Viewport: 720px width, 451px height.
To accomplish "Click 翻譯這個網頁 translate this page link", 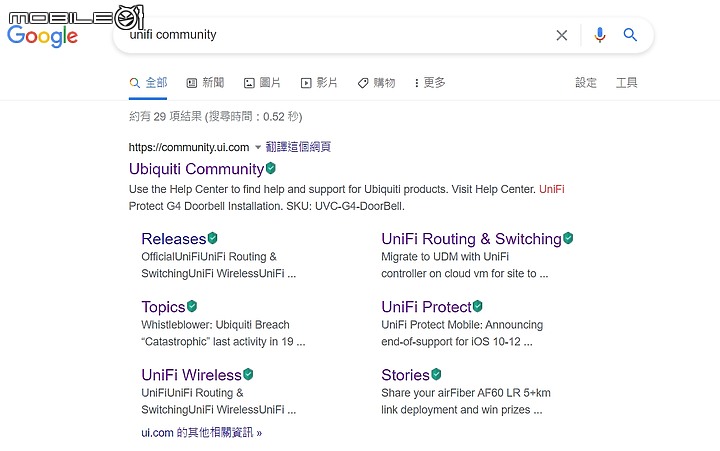I will [x=298, y=147].
